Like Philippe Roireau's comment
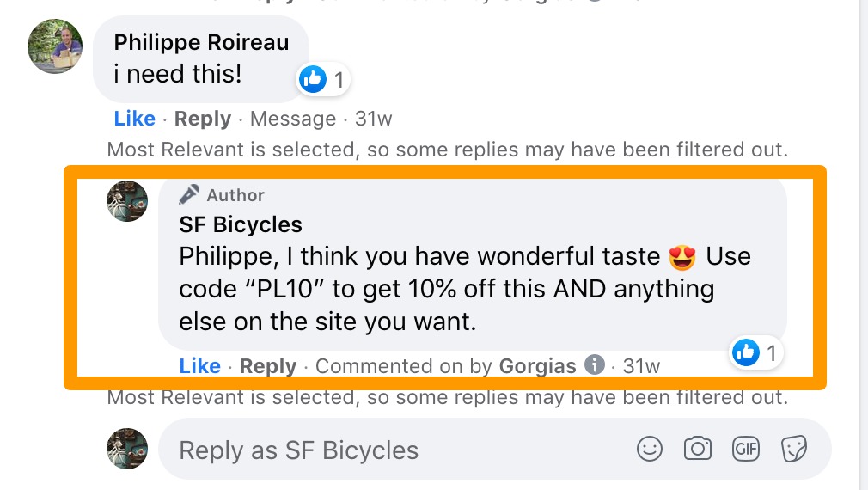 click(134, 119)
